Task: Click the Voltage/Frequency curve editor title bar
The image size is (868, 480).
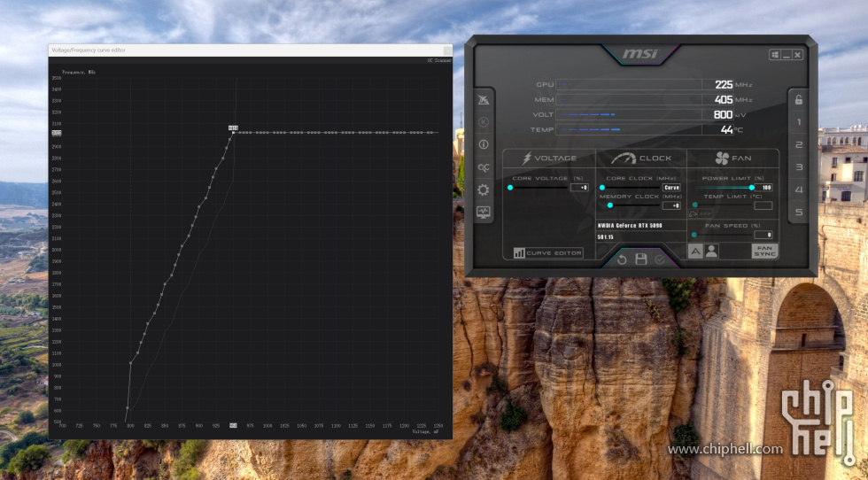Action: point(250,50)
